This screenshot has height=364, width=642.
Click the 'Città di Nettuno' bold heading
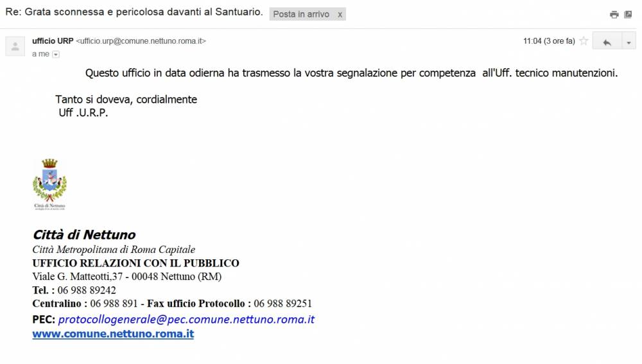click(x=84, y=234)
